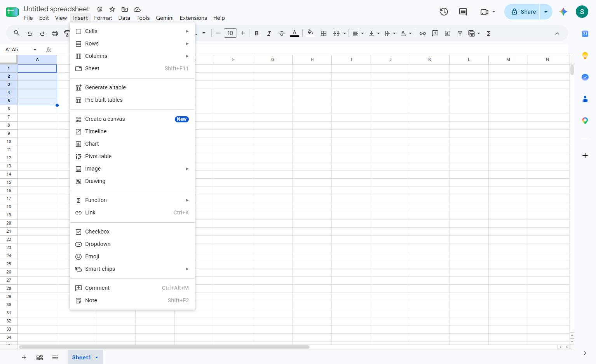The height and width of the screenshot is (364, 596).
Task: Select Pivot table from Insert menu
Action: pos(132,156)
